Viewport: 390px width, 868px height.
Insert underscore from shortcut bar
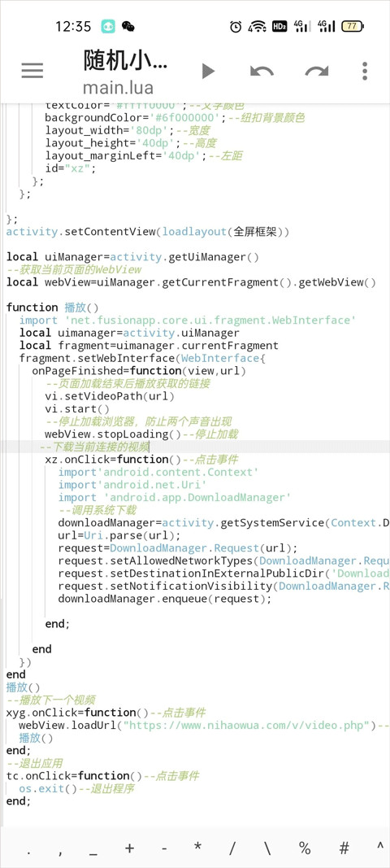pos(93,848)
